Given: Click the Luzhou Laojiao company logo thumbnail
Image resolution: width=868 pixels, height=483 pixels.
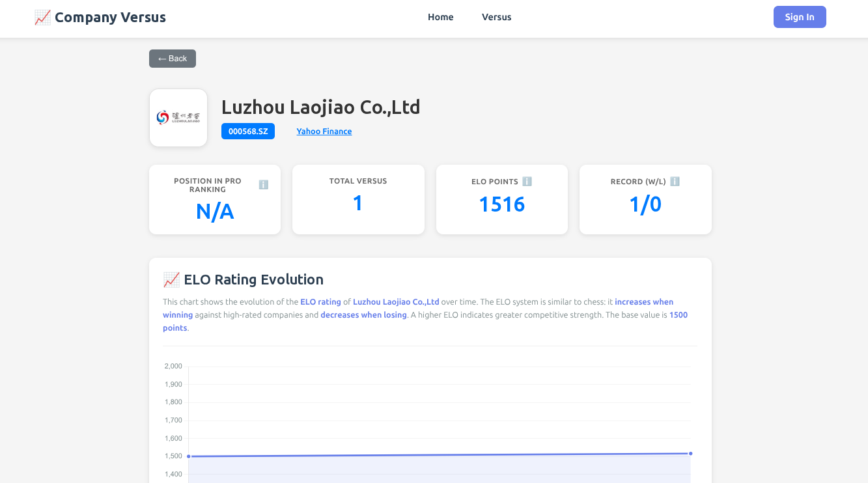Looking at the screenshot, I should pyautogui.click(x=178, y=118).
